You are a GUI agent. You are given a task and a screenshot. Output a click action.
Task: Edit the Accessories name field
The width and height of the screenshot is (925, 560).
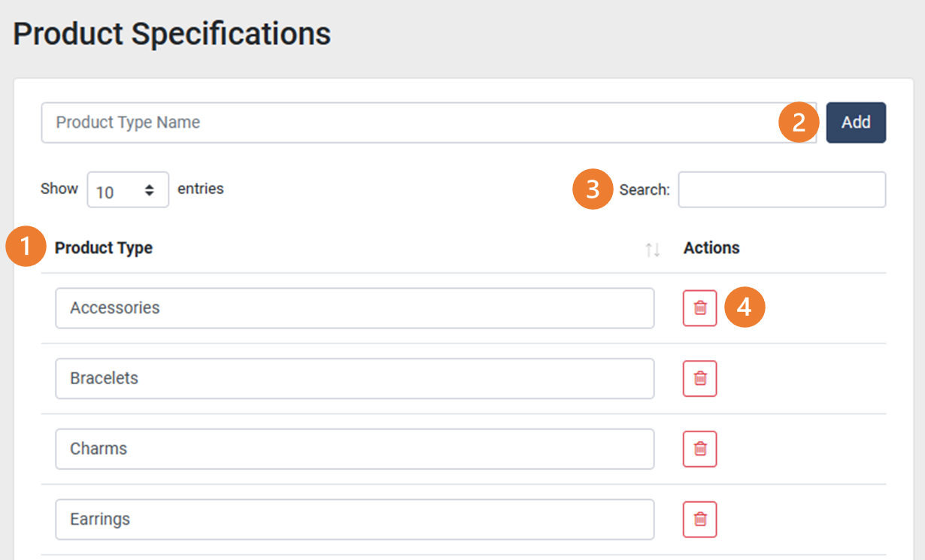point(353,307)
